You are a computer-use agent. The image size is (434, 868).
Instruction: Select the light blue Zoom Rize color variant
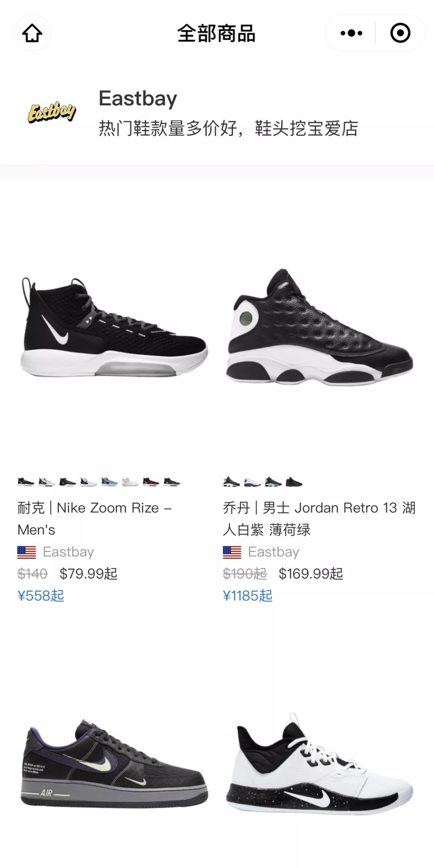[109, 482]
